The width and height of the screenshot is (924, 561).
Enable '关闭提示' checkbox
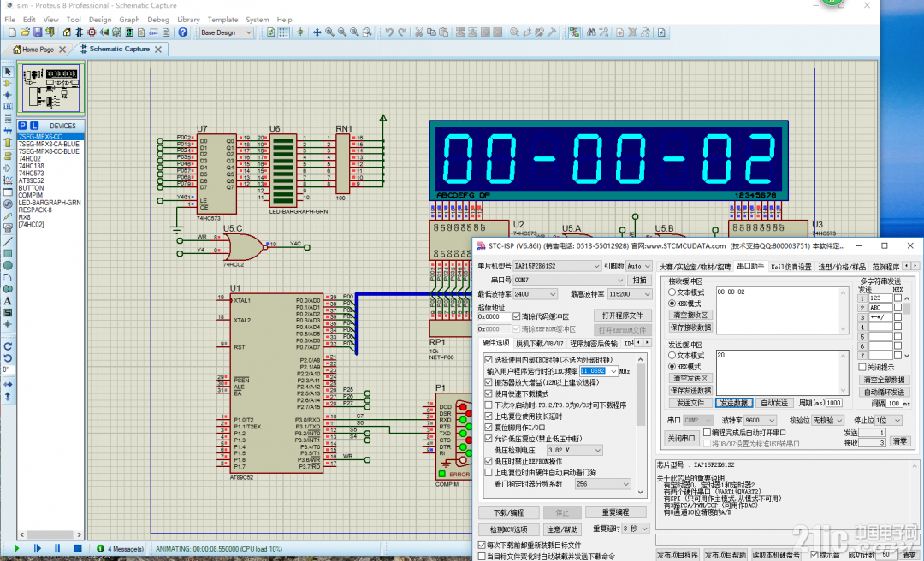862,367
